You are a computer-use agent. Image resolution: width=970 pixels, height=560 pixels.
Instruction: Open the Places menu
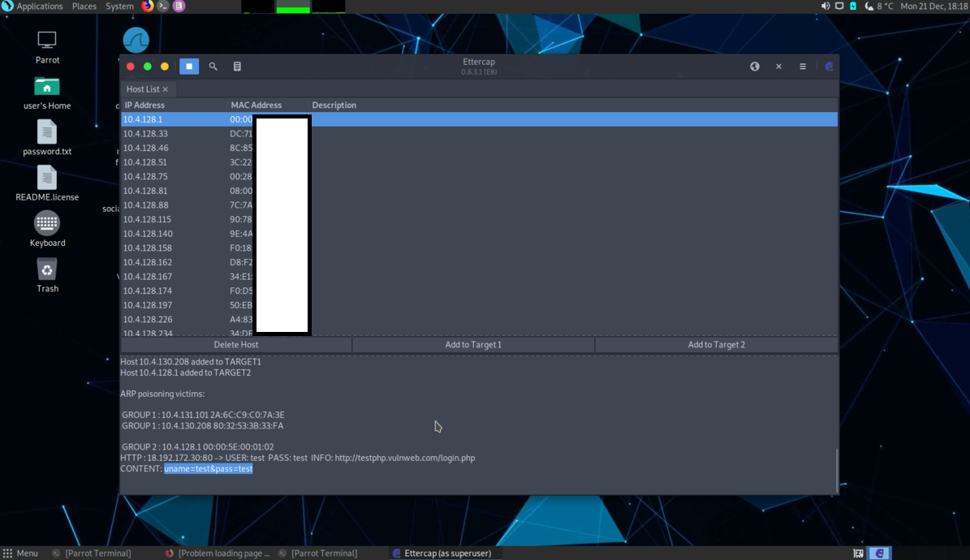coord(84,6)
